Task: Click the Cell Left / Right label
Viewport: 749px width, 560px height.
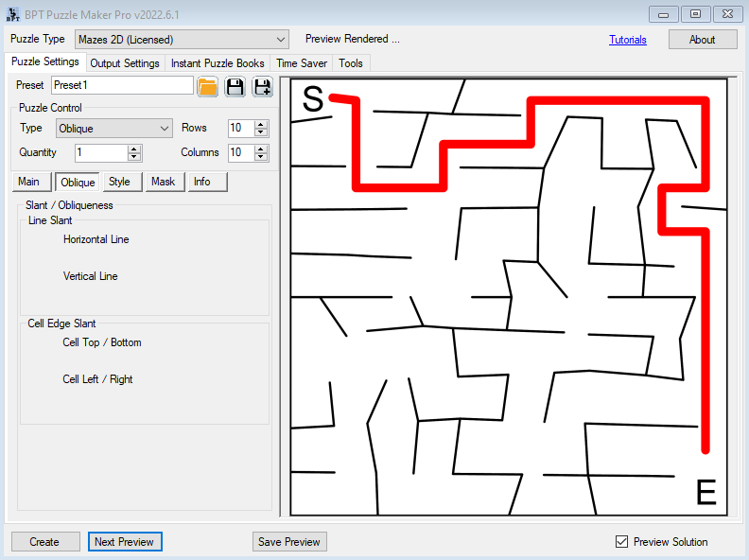Action: point(97,379)
